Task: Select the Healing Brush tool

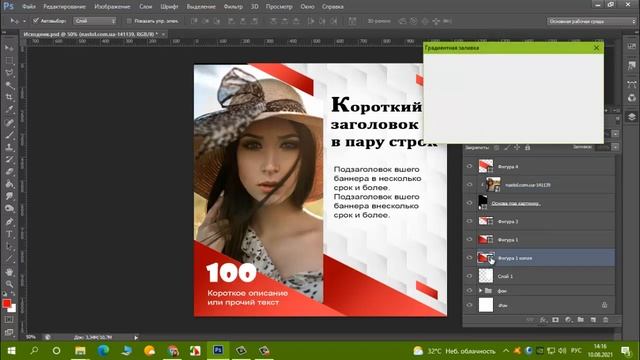Action: [9, 122]
